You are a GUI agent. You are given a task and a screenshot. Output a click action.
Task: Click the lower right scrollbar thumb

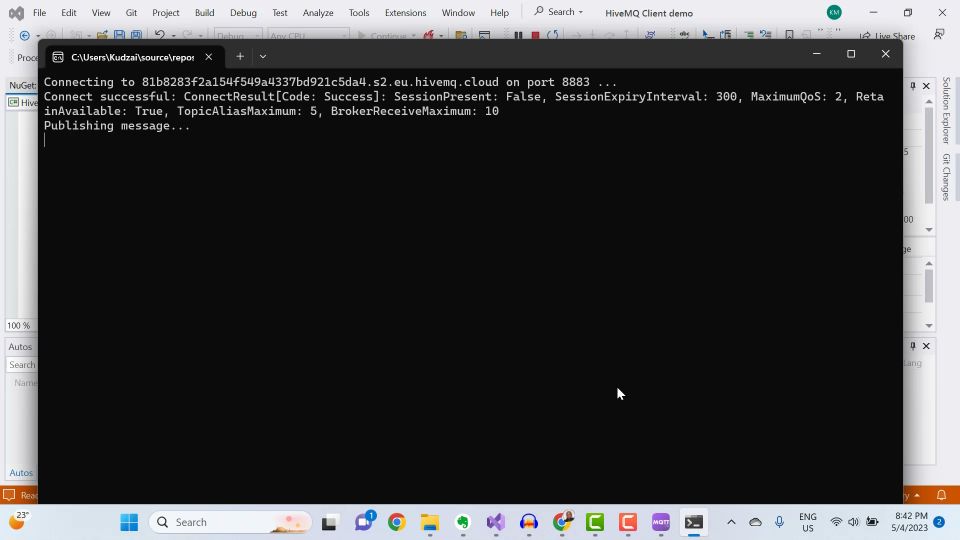[929, 286]
